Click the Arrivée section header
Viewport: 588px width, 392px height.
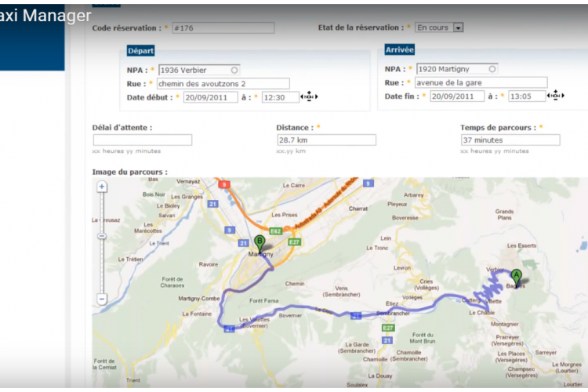tap(400, 50)
